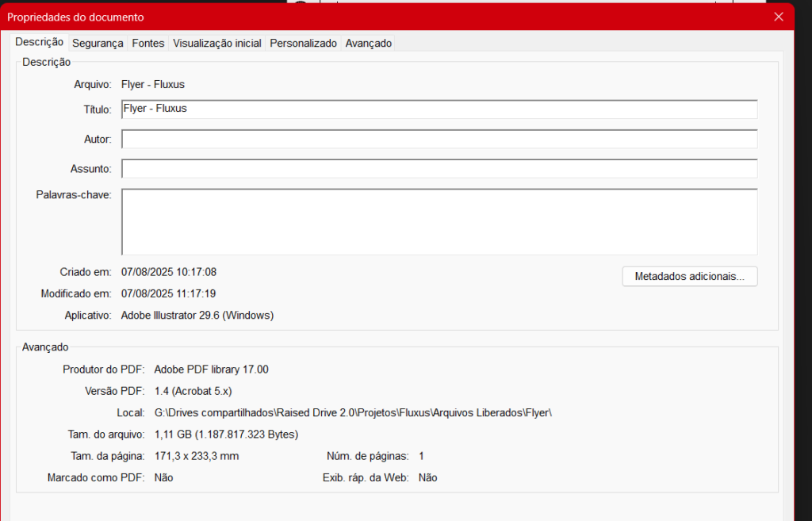812x521 pixels.
Task: Click the Núm. de páginas value
Action: [x=421, y=455]
